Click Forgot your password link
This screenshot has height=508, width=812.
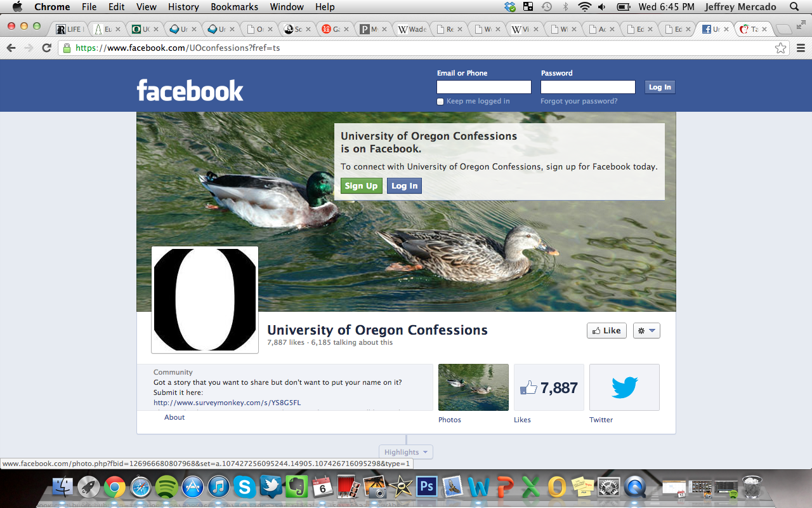click(x=579, y=102)
